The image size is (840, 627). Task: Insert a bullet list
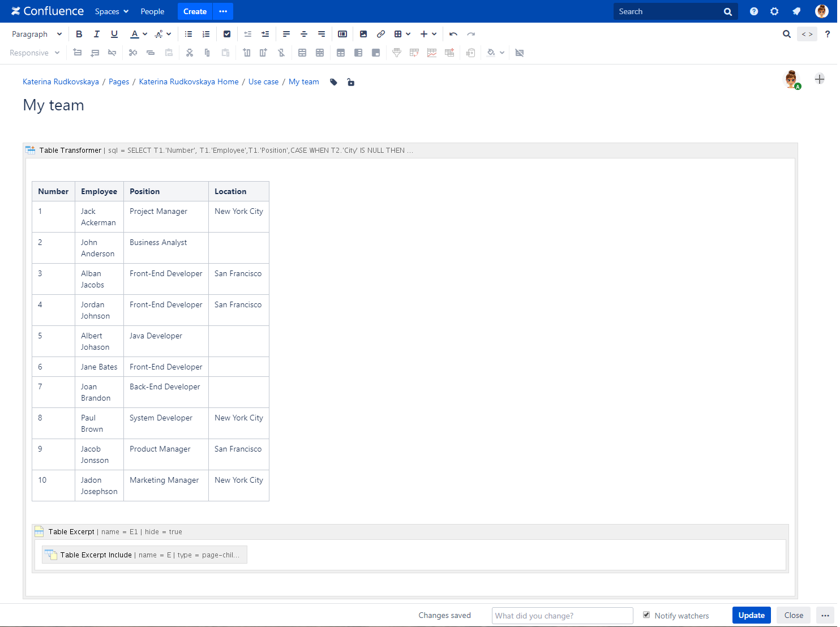(x=188, y=34)
